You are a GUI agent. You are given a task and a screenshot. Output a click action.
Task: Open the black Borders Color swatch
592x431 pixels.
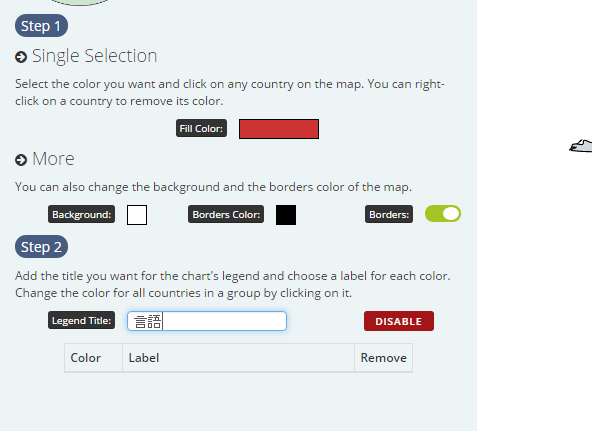click(x=286, y=215)
